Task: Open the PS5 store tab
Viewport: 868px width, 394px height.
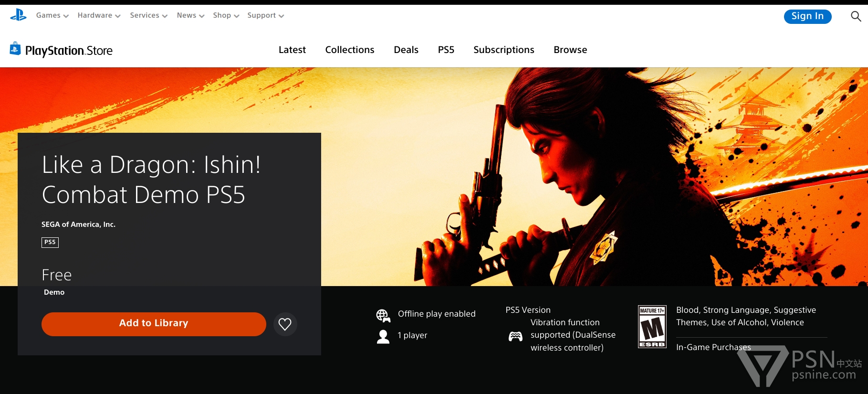Action: pyautogui.click(x=446, y=50)
